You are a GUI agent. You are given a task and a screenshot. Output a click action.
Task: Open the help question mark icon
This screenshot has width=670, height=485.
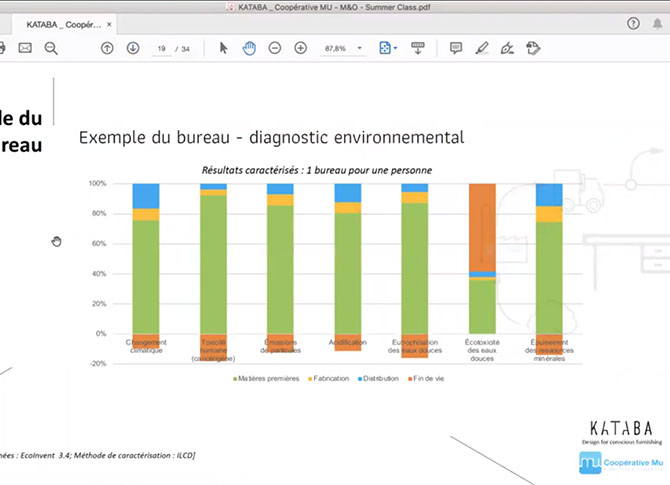633,23
